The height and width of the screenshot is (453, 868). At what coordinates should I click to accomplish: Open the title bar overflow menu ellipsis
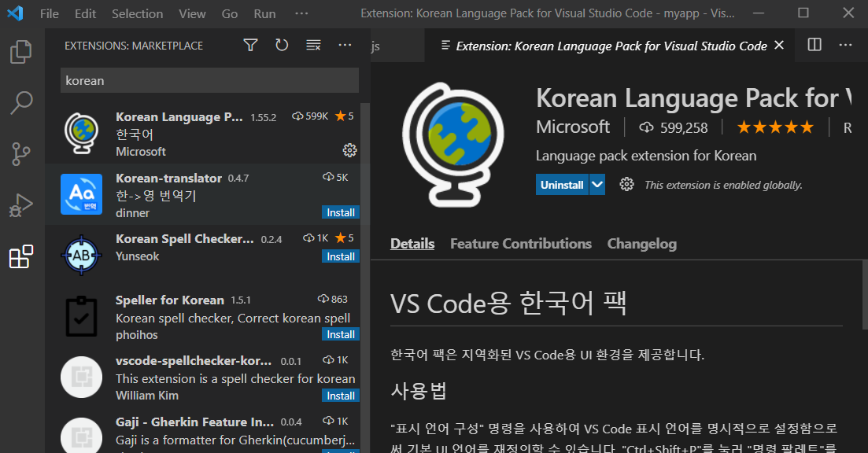click(301, 13)
